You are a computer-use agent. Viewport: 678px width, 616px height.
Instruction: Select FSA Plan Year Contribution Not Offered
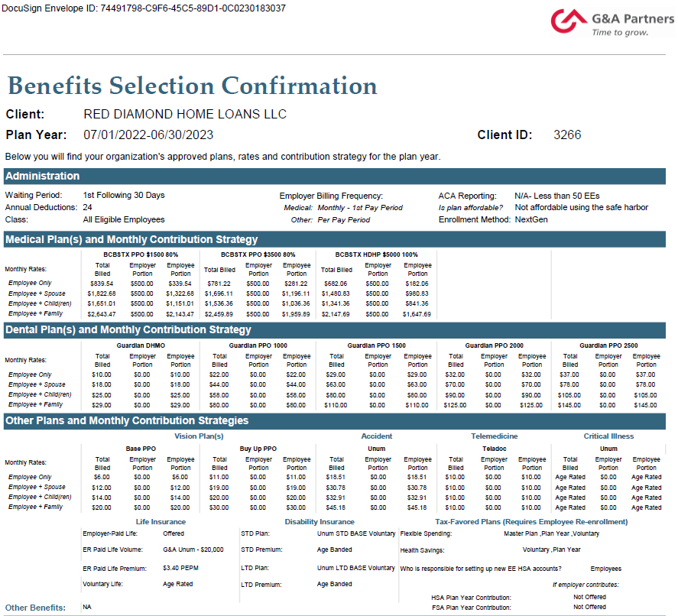pyautogui.click(x=589, y=607)
